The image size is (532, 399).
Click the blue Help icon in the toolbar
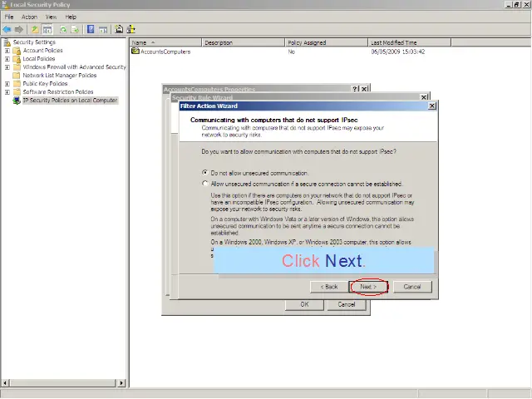89,29
